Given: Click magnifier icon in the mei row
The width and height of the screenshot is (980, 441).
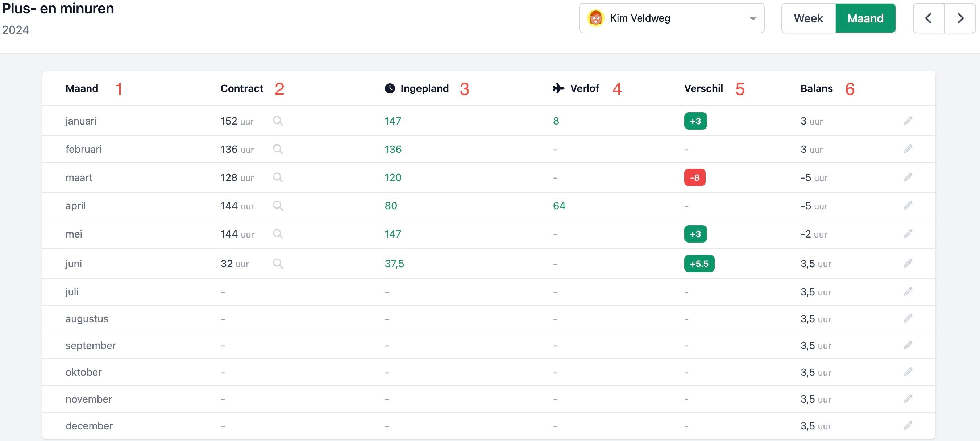Looking at the screenshot, I should (x=278, y=234).
